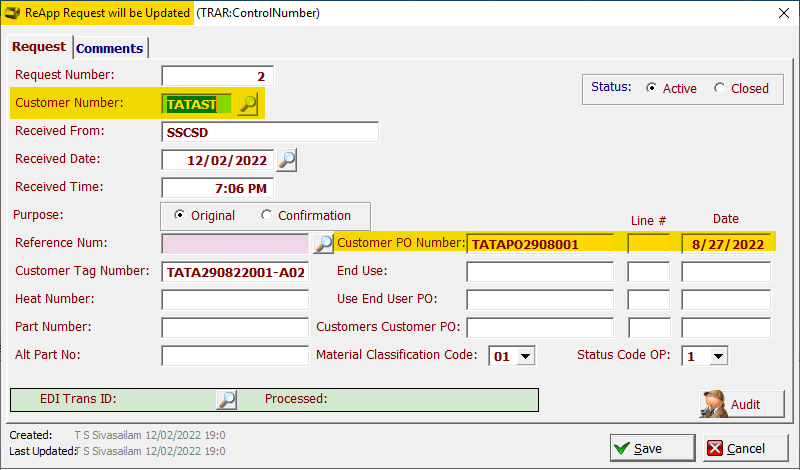The width and height of the screenshot is (800, 470).
Task: Click the Reference Num search magnifier icon
Action: (x=323, y=243)
